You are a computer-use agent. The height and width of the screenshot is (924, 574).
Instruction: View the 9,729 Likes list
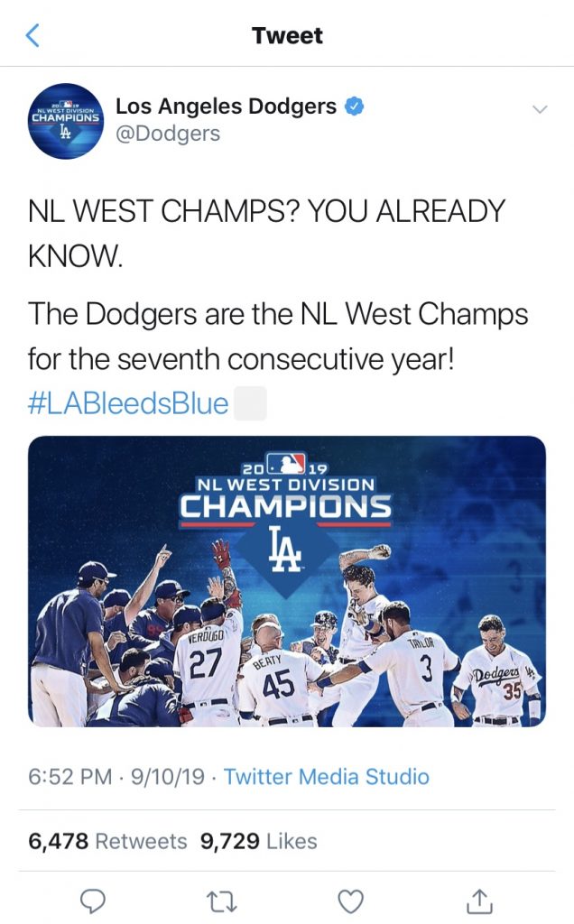tap(259, 841)
